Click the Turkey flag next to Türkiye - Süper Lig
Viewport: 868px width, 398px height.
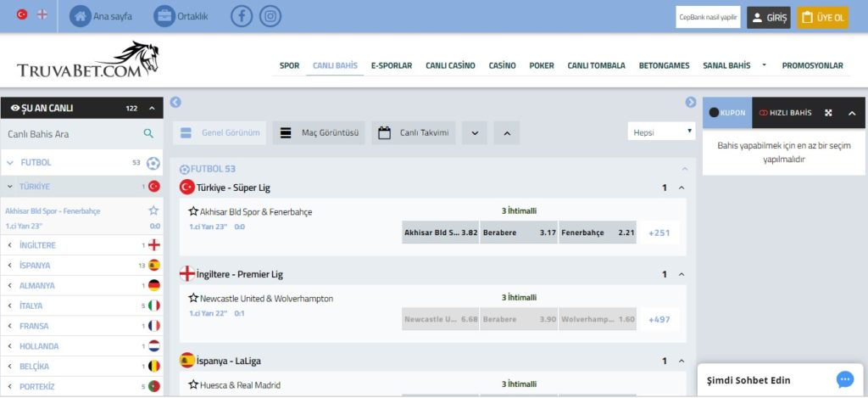[187, 188]
